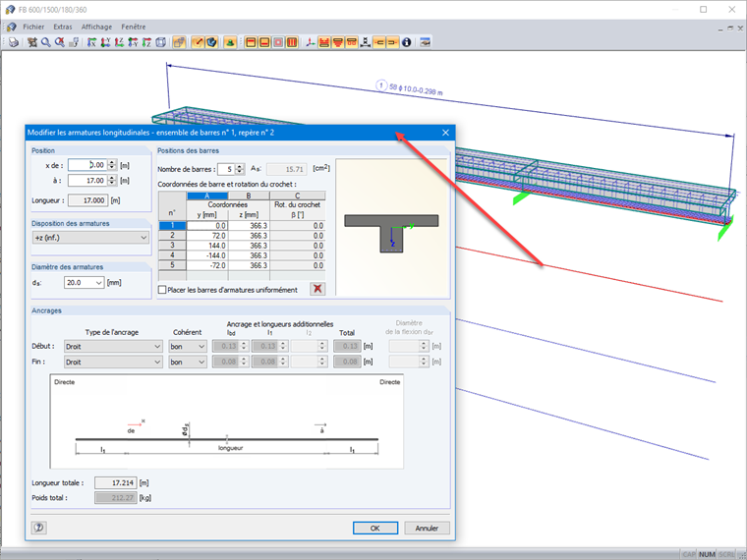Select column header A in table

click(x=207, y=196)
